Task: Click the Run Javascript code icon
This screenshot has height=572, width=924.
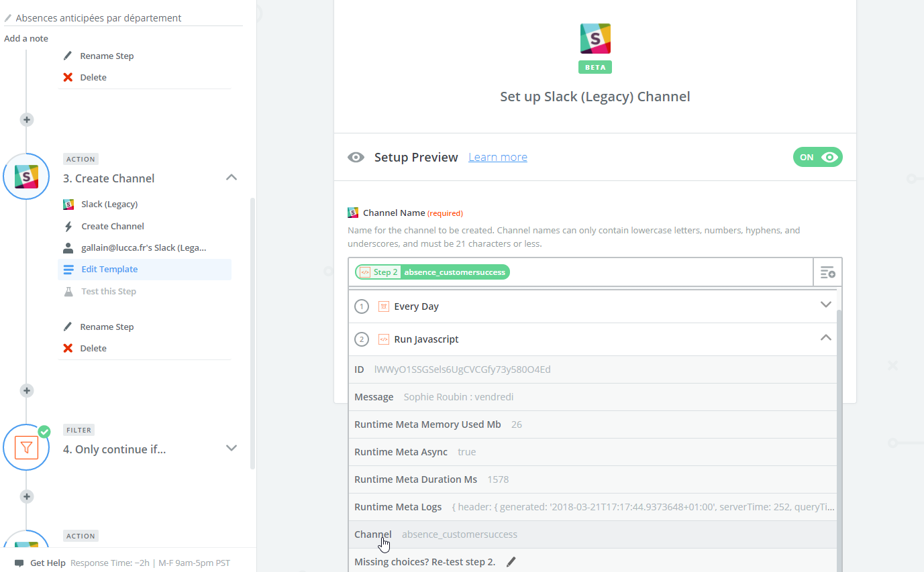Action: [384, 339]
